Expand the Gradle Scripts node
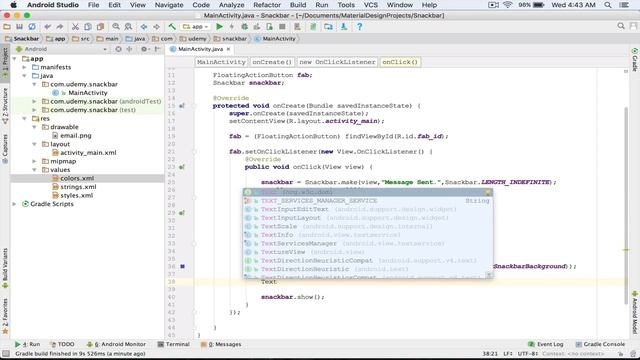640x360 pixels. tap(15, 204)
